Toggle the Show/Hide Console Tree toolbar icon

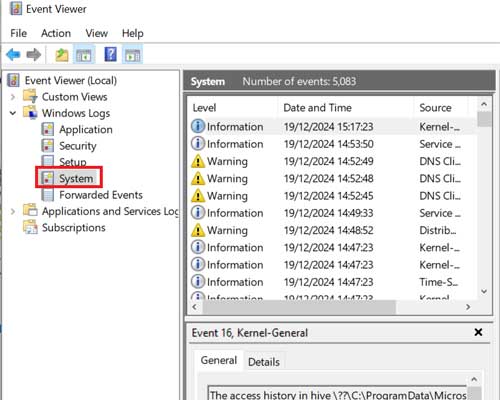(84, 55)
